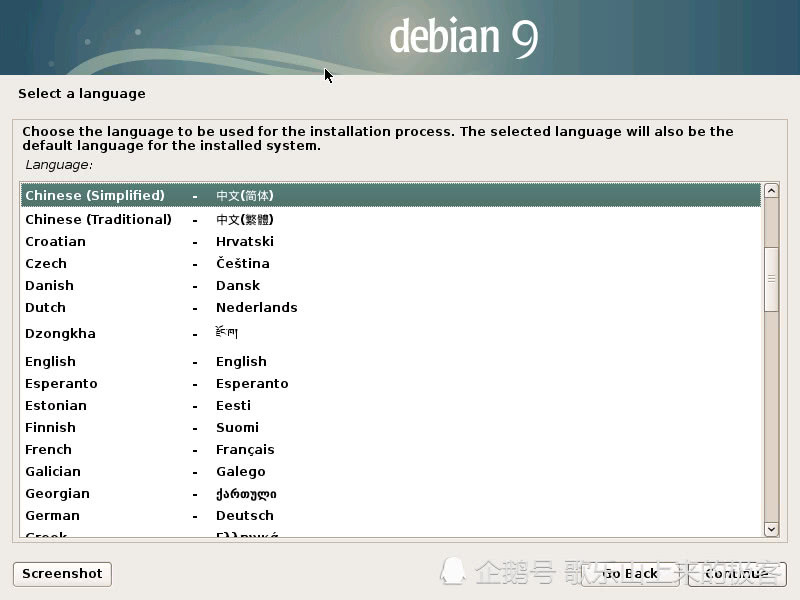Viewport: 800px width, 600px height.
Task: Select French - Français row
Action: (391, 449)
